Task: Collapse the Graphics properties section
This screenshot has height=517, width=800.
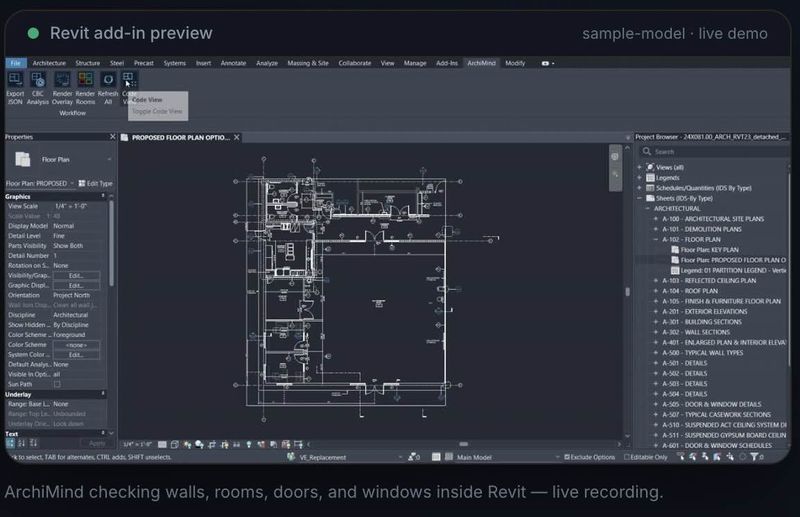Action: click(x=103, y=196)
